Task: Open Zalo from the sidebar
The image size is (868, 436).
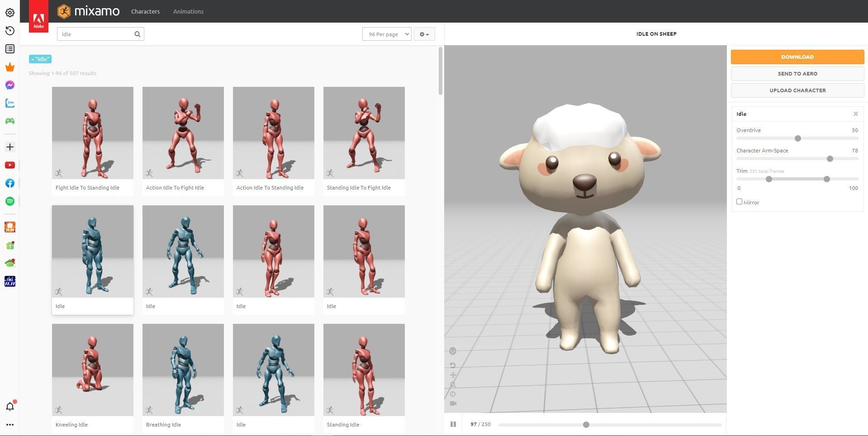Action: point(10,103)
